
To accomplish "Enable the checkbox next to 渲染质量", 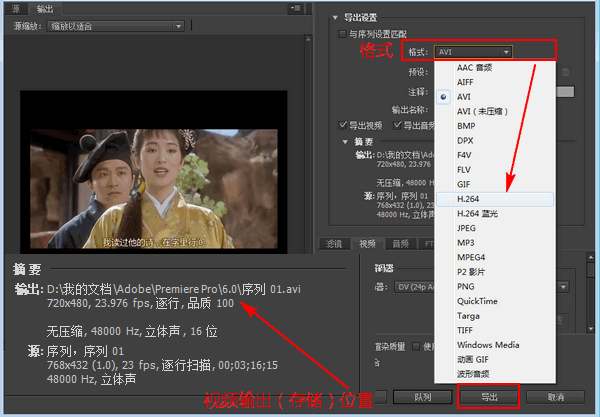I will pyautogui.click(x=416, y=347).
